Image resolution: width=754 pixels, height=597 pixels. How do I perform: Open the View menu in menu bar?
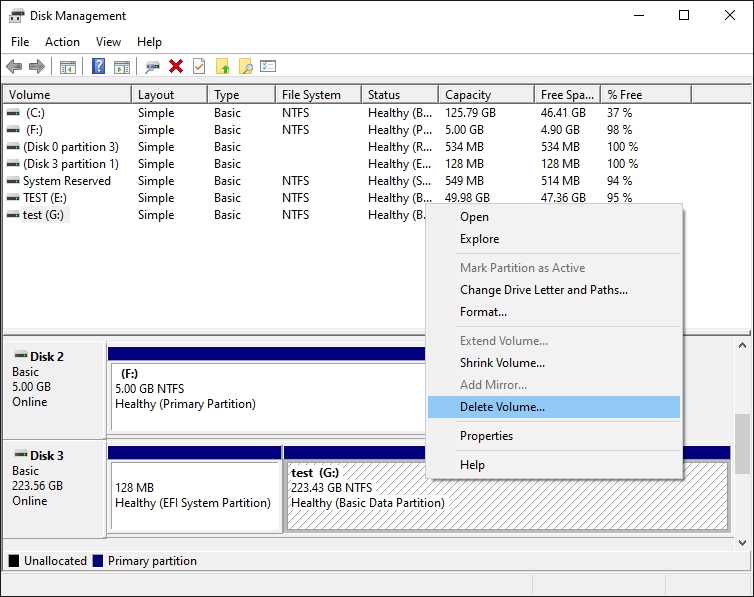coord(108,42)
